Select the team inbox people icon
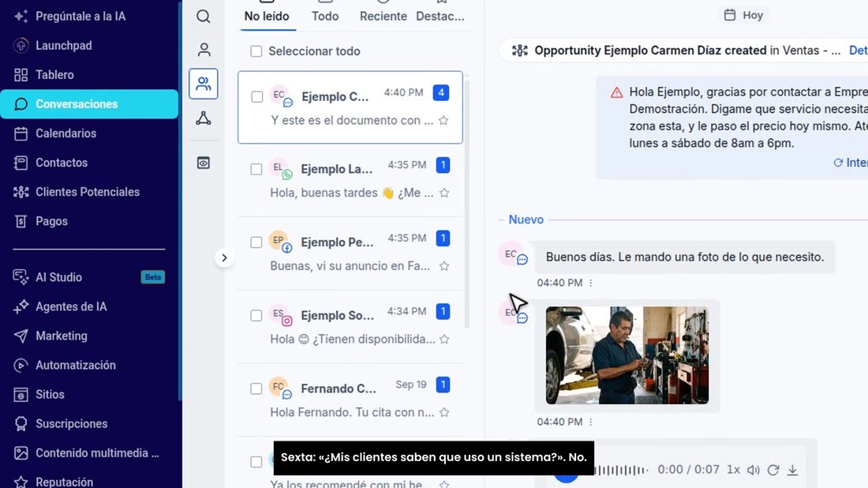Screen dimensions: 868x488 [x=203, y=84]
